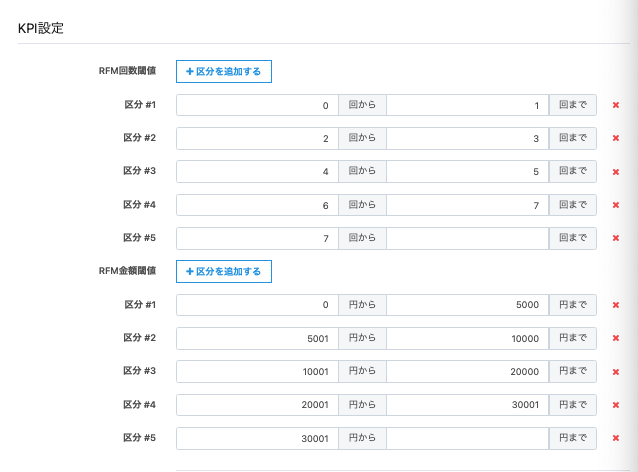Remove RFM回数閾値 区分 #5 row
The width and height of the screenshot is (638, 472).
pos(616,238)
